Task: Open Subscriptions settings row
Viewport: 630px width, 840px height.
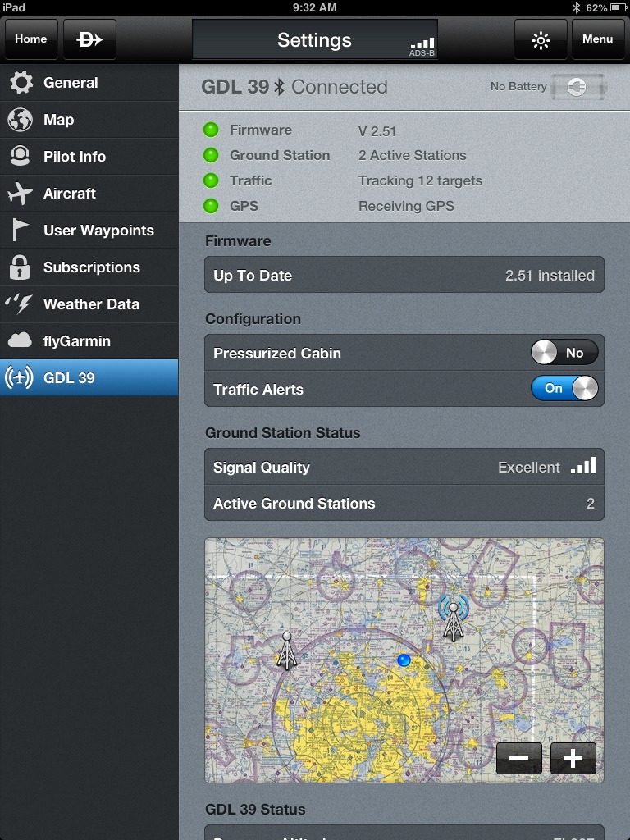Action: pyautogui.click(x=89, y=267)
